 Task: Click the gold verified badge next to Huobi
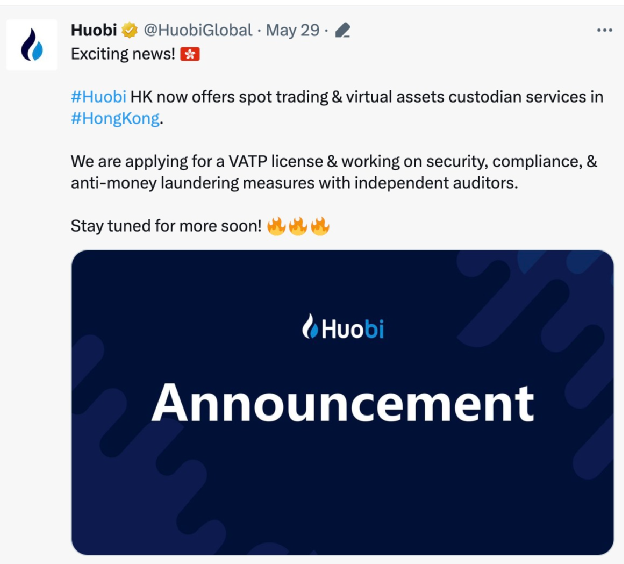[x=129, y=30]
